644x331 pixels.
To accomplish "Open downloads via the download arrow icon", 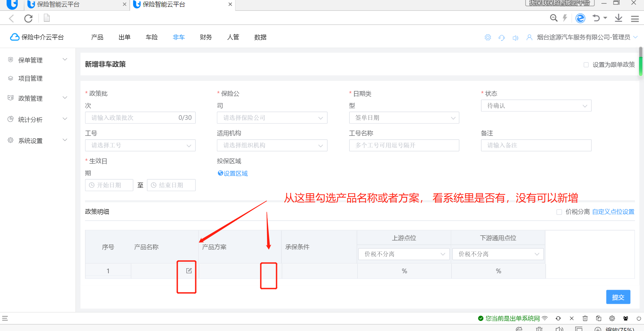I will [x=619, y=18].
